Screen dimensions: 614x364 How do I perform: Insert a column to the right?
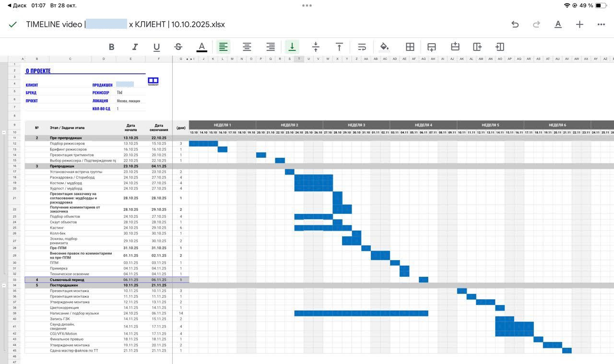click(477, 47)
